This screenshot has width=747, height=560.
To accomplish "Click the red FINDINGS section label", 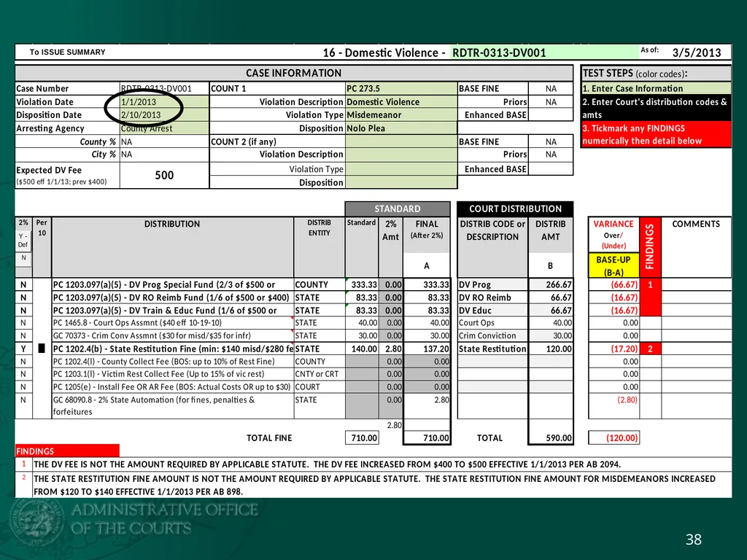I will tap(67, 451).
